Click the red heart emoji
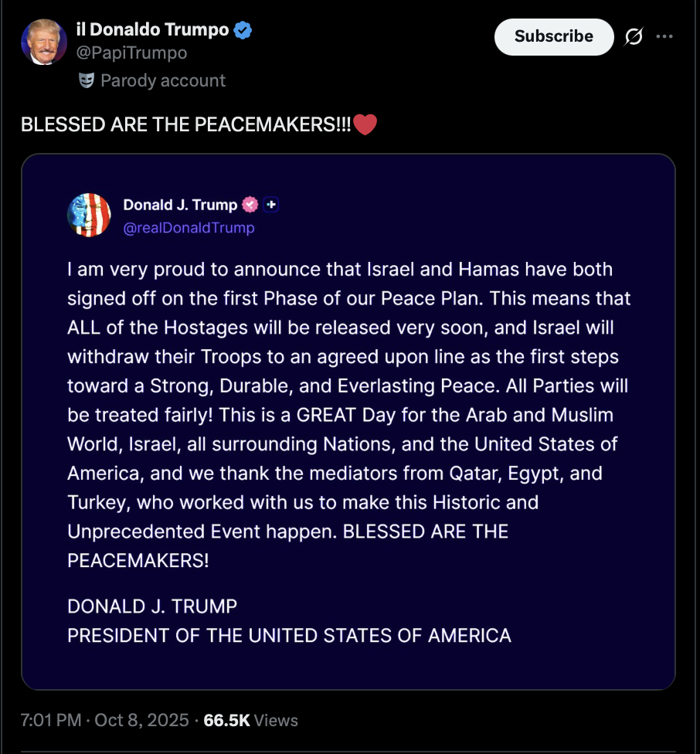The height and width of the screenshot is (754, 700). click(365, 124)
